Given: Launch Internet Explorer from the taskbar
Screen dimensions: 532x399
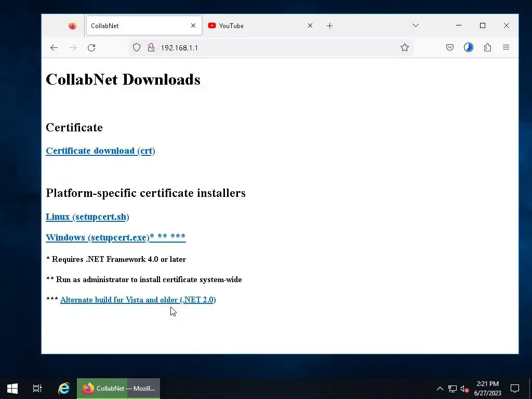Looking at the screenshot, I should pos(63,389).
